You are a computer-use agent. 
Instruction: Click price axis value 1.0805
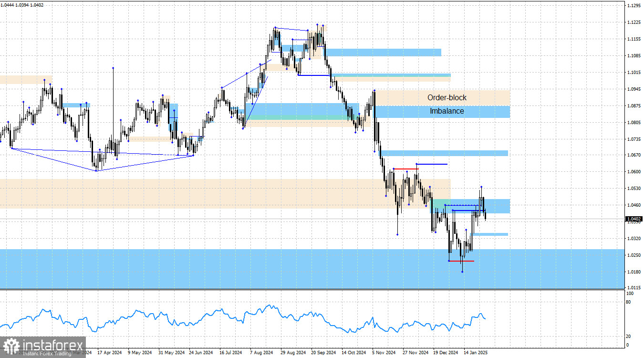[634, 123]
